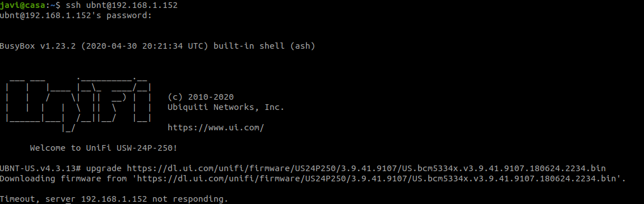
Task: Click the firmware URL in the upgrade command
Action: 366,168
